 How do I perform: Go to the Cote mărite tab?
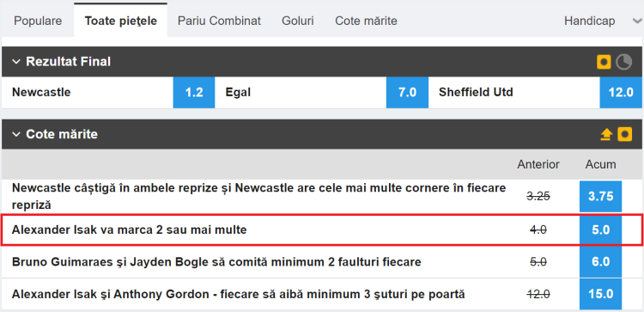point(366,21)
